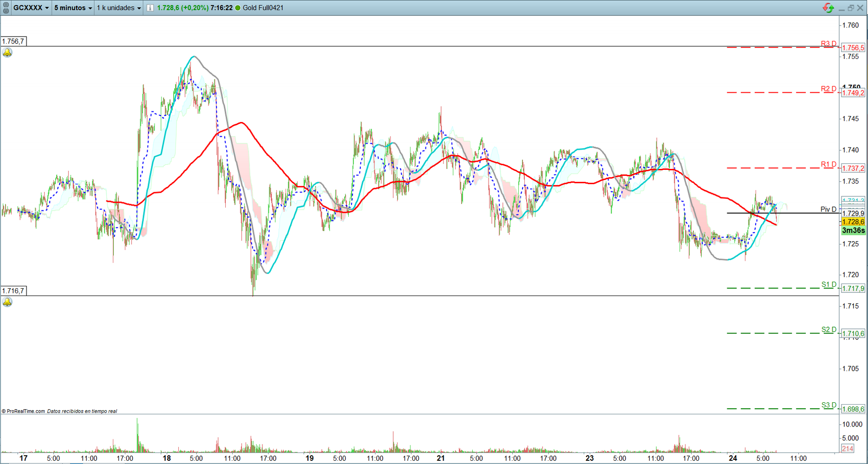Click the Piv D pivot label
The width and height of the screenshot is (868, 464).
[x=829, y=209]
